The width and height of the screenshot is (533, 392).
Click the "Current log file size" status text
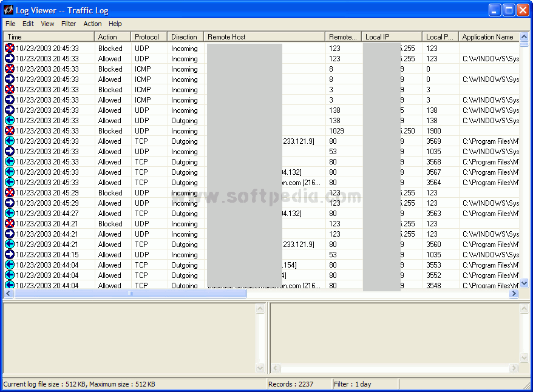pyautogui.click(x=79, y=384)
